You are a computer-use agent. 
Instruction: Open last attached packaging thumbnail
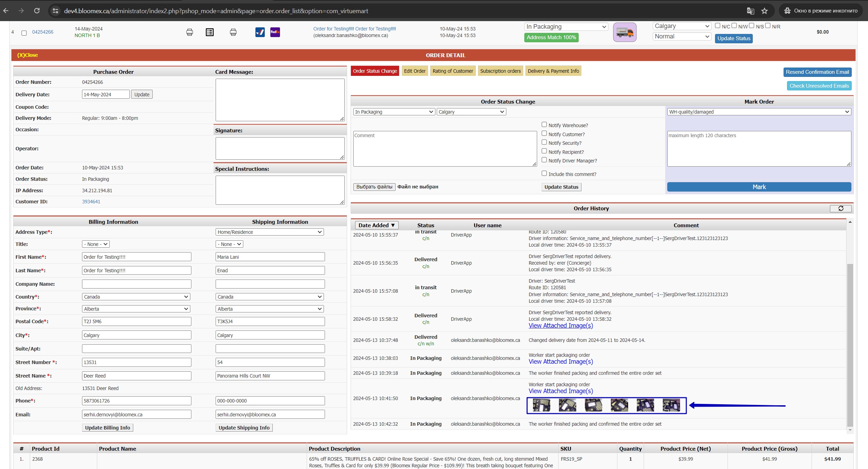pos(671,405)
